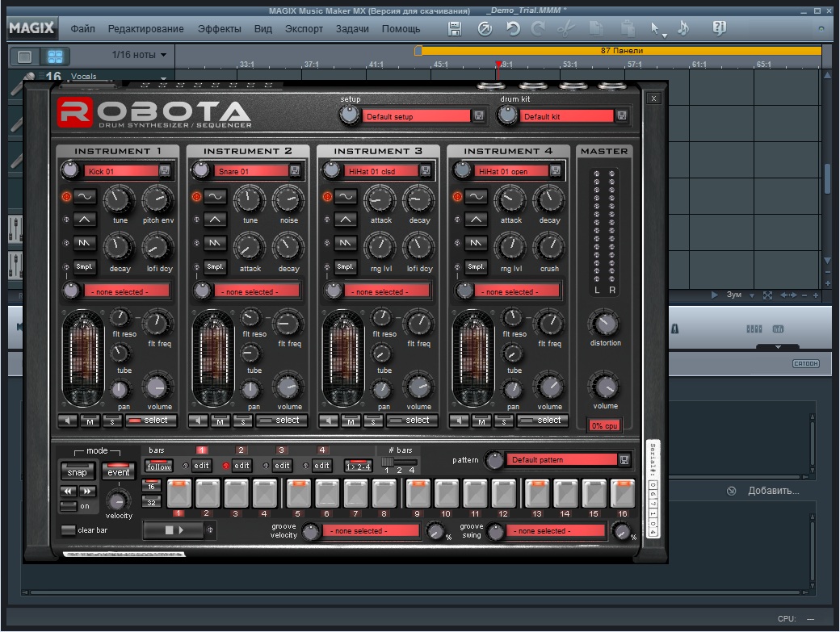Screen dimensions: 840x632
Task: Click the select button for Instrument 2
Action: pos(282,421)
